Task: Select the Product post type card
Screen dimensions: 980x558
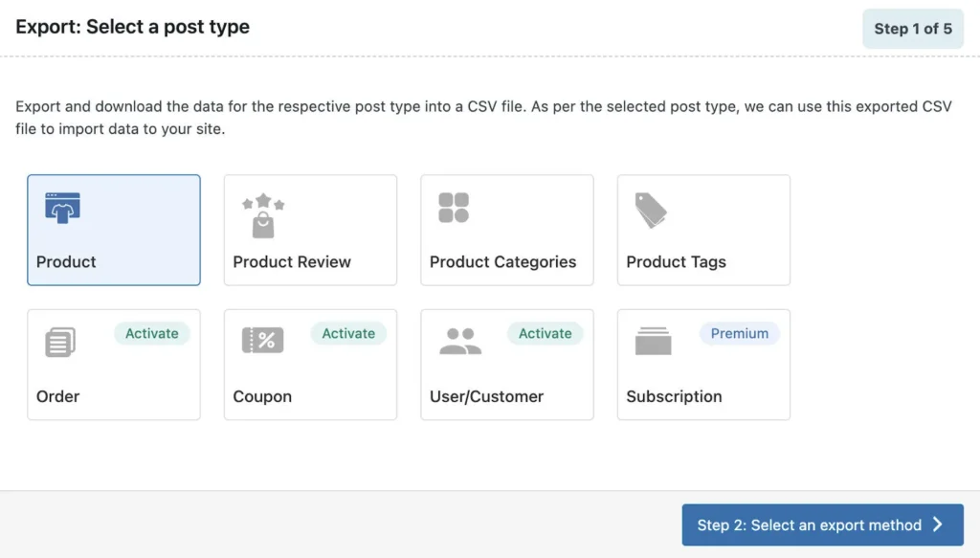Action: (113, 230)
